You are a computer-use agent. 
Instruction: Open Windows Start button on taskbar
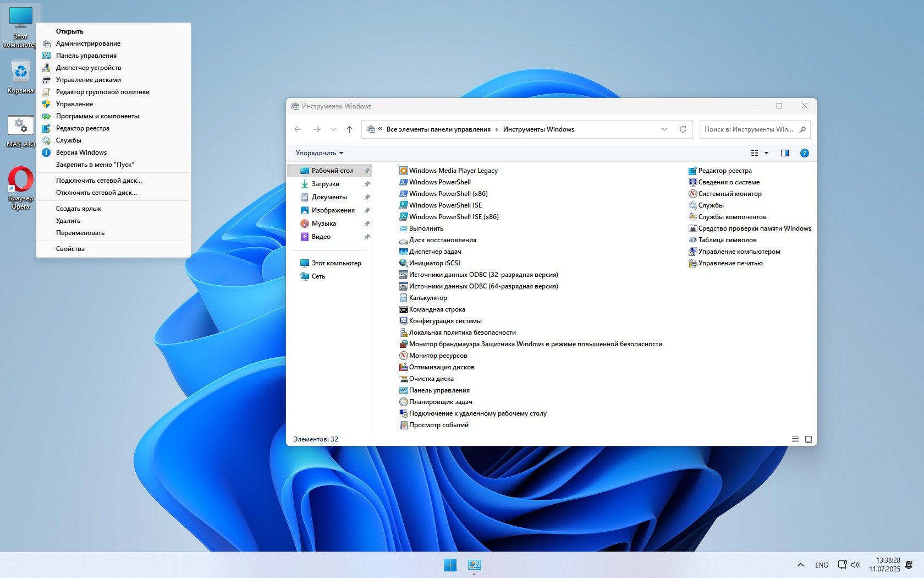[x=450, y=565]
